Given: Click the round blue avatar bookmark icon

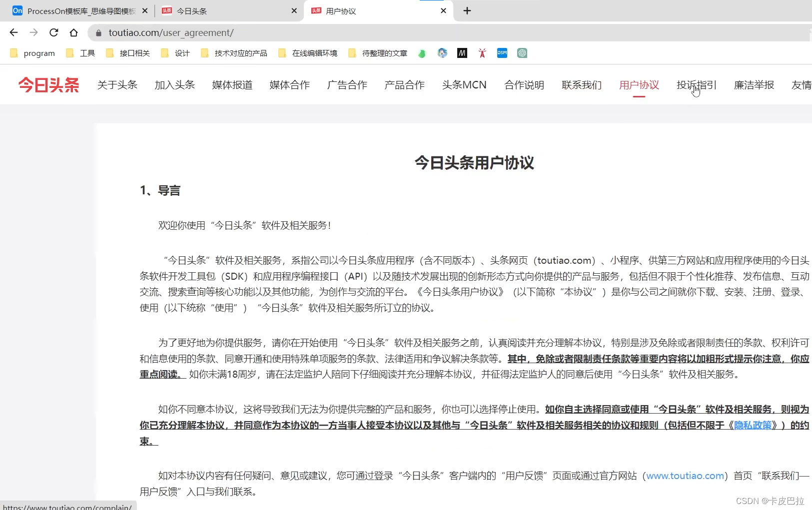Looking at the screenshot, I should pyautogui.click(x=442, y=53).
